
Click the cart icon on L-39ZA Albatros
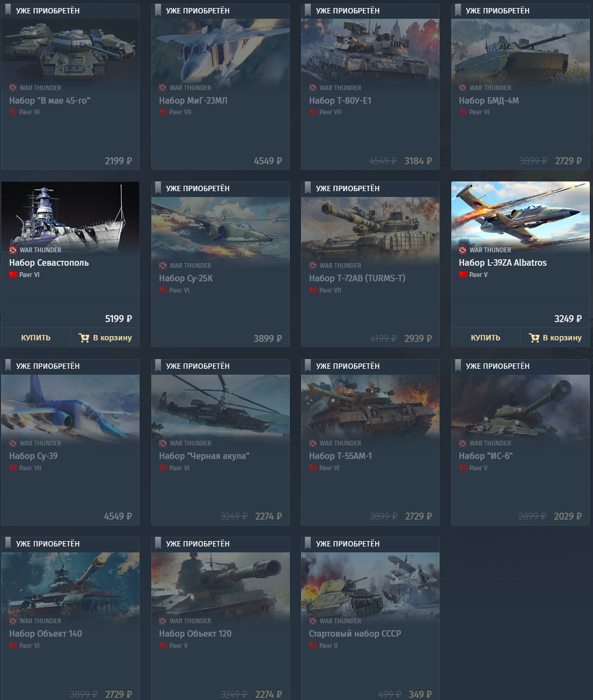534,338
